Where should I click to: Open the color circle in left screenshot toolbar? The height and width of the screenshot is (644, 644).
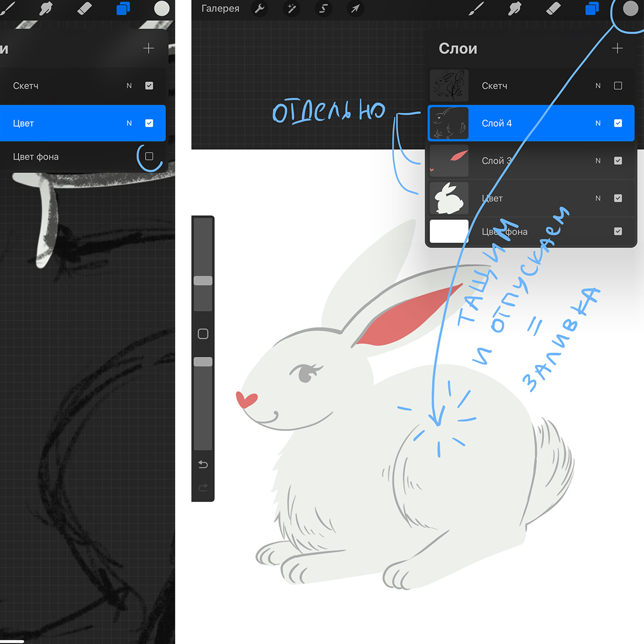tap(162, 9)
